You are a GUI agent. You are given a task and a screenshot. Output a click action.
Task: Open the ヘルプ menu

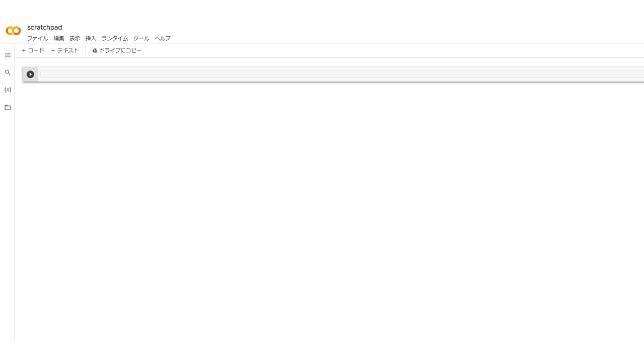point(163,38)
